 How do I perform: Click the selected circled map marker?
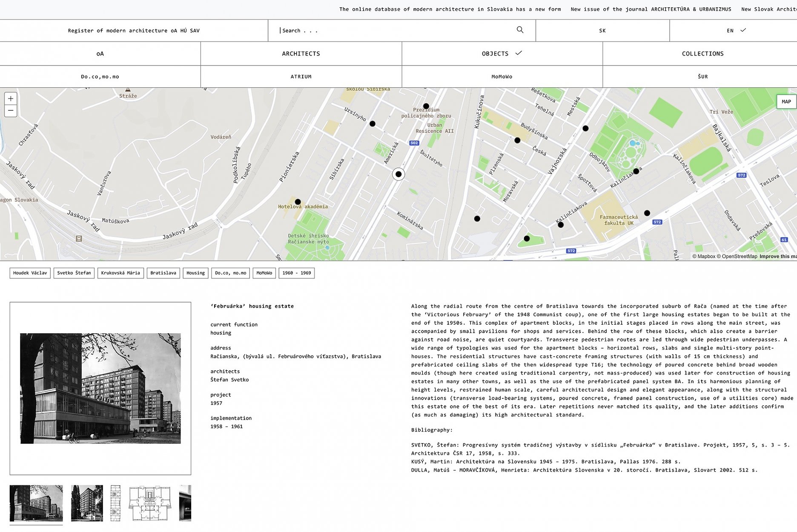point(398,174)
